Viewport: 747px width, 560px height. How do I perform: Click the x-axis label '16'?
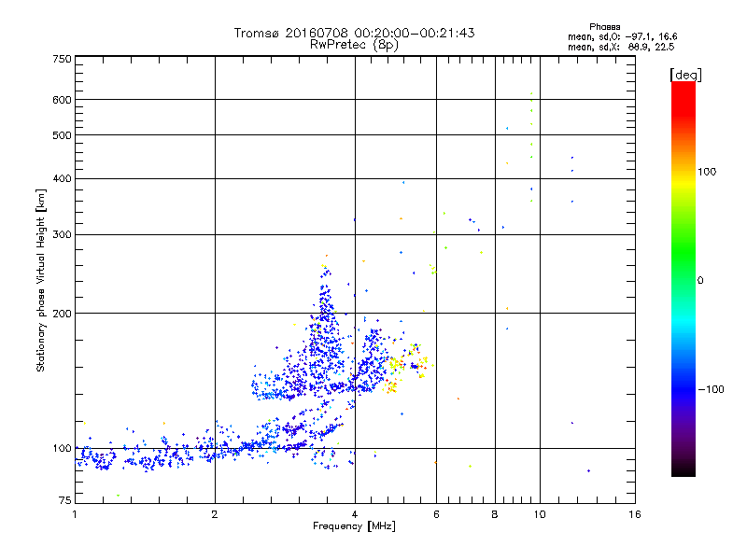635,514
